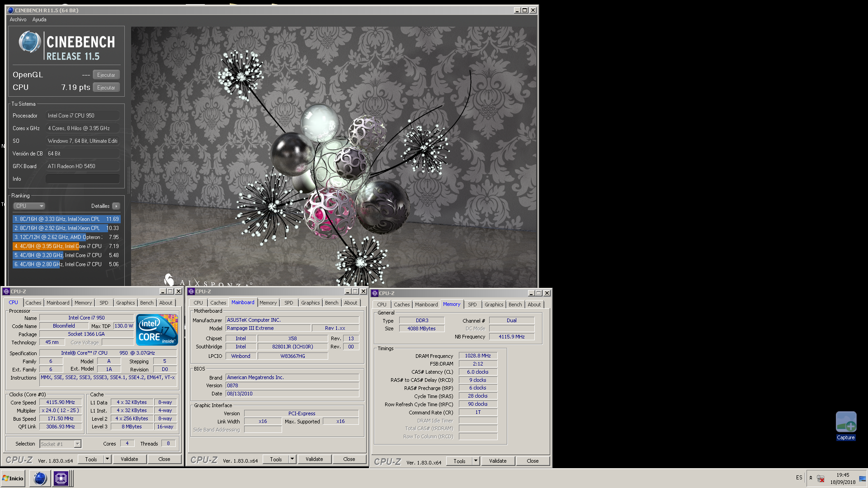The width and height of the screenshot is (868, 488).
Task: Click the Cinebench render image
Action: [334, 156]
